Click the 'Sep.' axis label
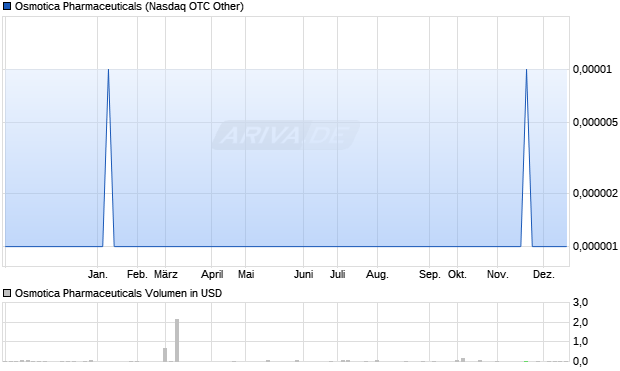 tap(430, 274)
